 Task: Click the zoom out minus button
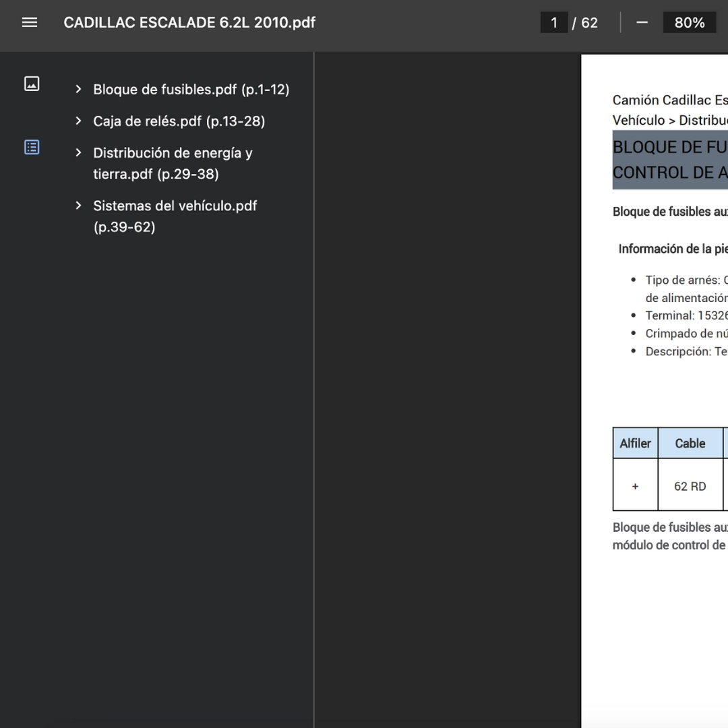(642, 22)
